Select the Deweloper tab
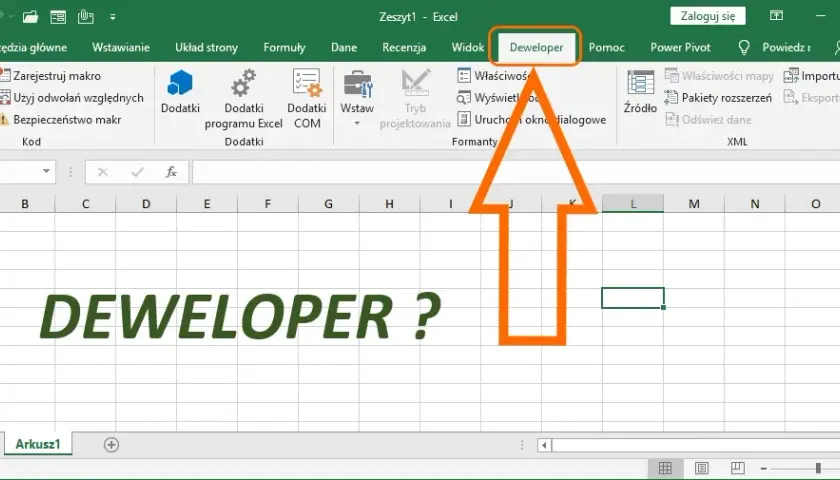Viewport: 840px width, 480px height. (x=536, y=47)
